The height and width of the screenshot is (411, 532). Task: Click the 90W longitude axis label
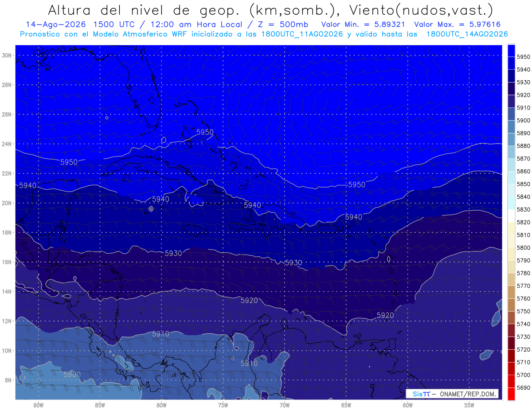click(x=38, y=405)
